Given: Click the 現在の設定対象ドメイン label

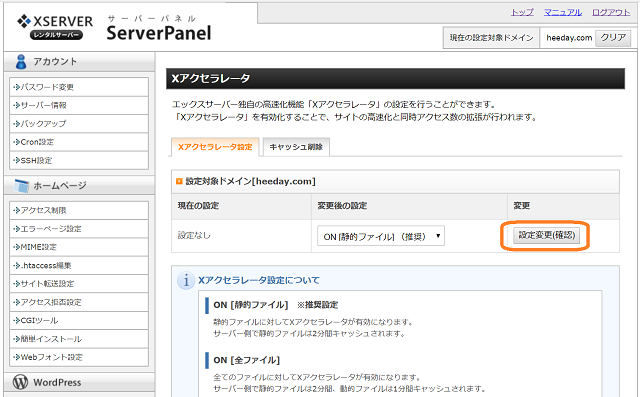Looking at the screenshot, I should click(x=491, y=38).
